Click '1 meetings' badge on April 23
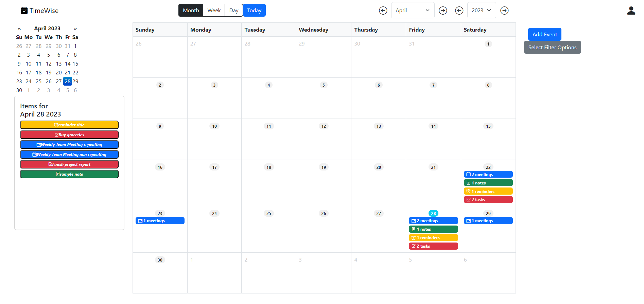Screen dimensions: 644x304 [x=160, y=221]
